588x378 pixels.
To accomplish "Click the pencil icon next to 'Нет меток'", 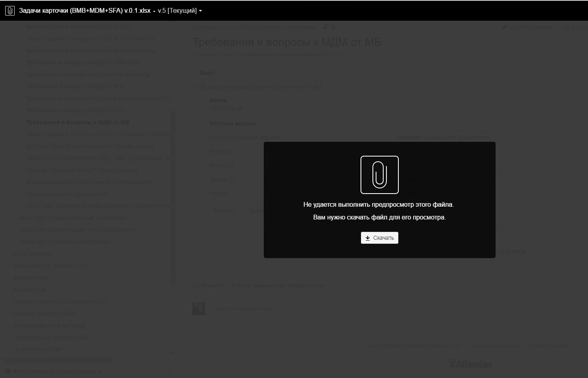I will coord(240,108).
